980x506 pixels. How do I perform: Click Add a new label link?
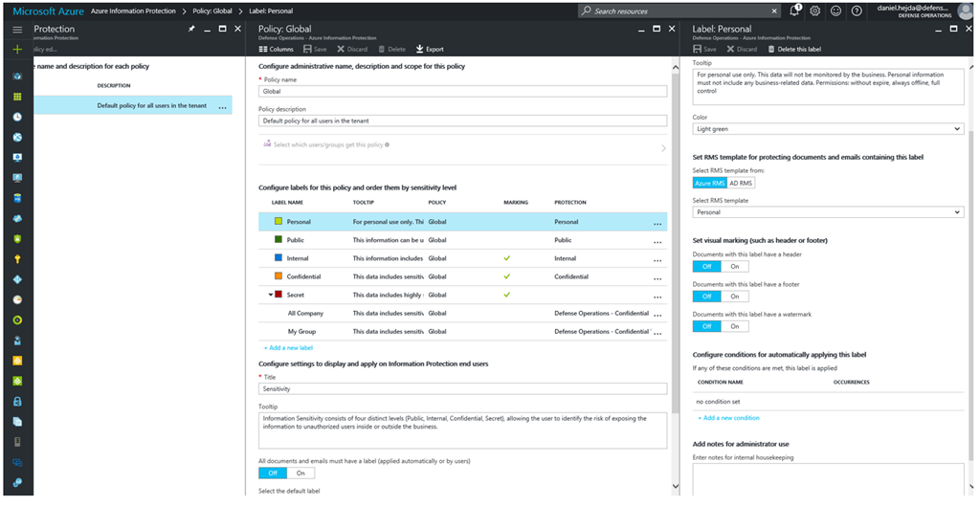tap(288, 347)
